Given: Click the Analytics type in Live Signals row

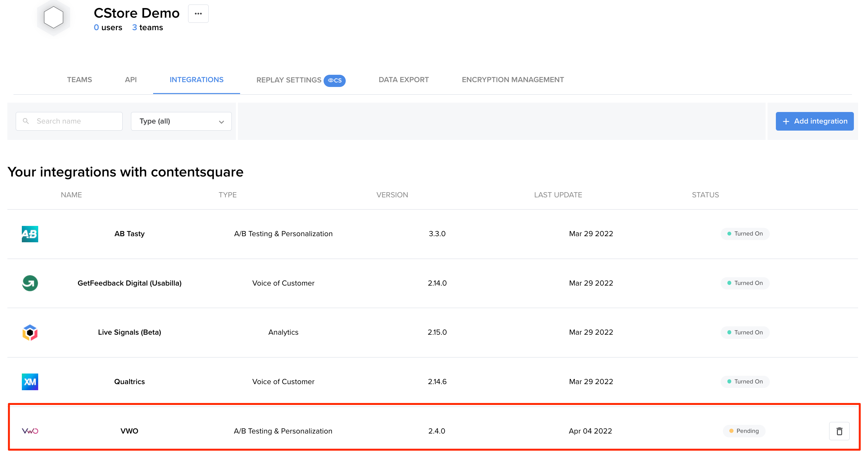Looking at the screenshot, I should point(283,332).
